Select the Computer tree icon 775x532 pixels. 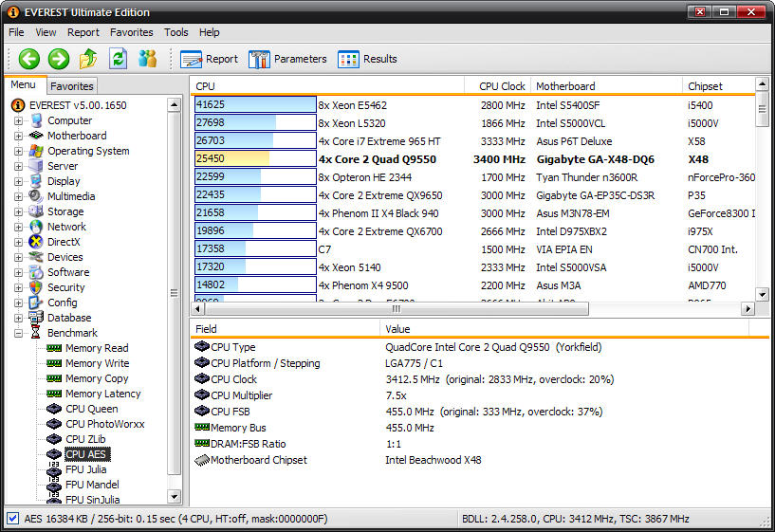(36, 120)
